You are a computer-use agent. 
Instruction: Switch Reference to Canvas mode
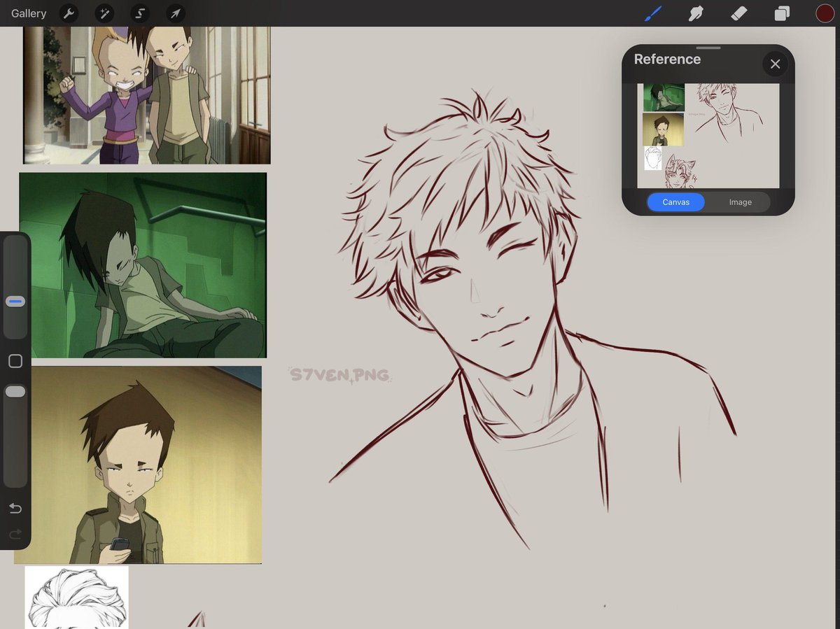(x=676, y=202)
